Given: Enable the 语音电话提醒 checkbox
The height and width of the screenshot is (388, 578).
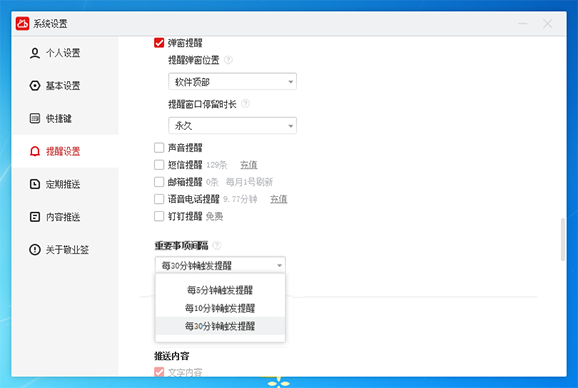Looking at the screenshot, I should point(159,199).
